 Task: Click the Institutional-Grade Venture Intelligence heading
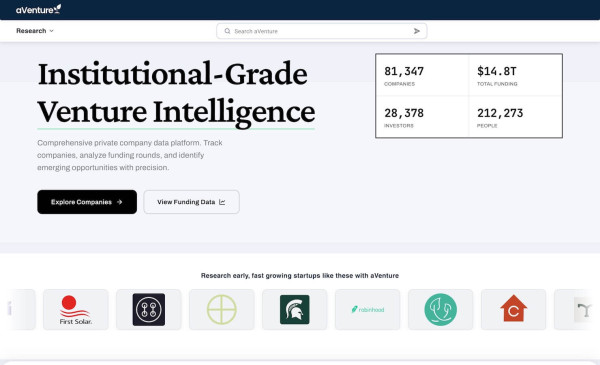[176, 93]
